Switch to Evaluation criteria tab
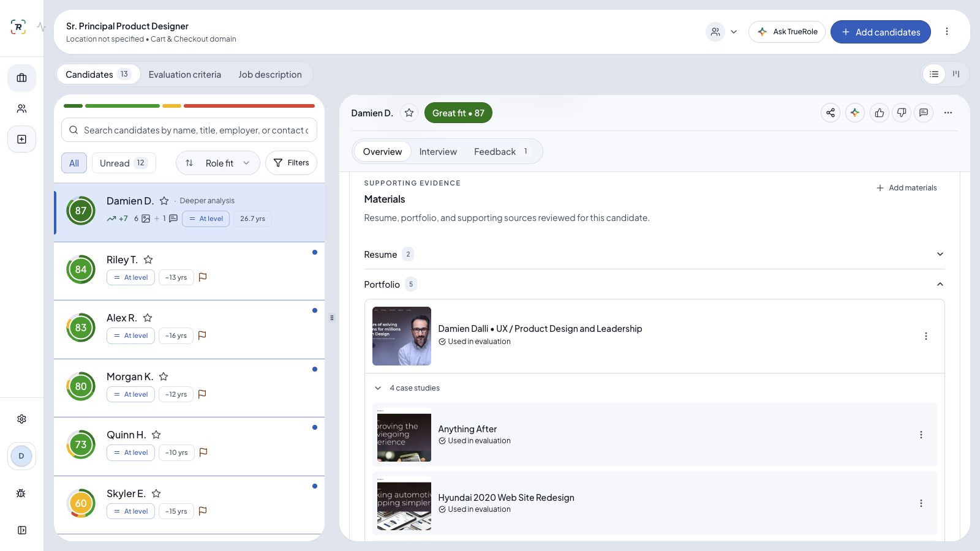 (x=184, y=75)
